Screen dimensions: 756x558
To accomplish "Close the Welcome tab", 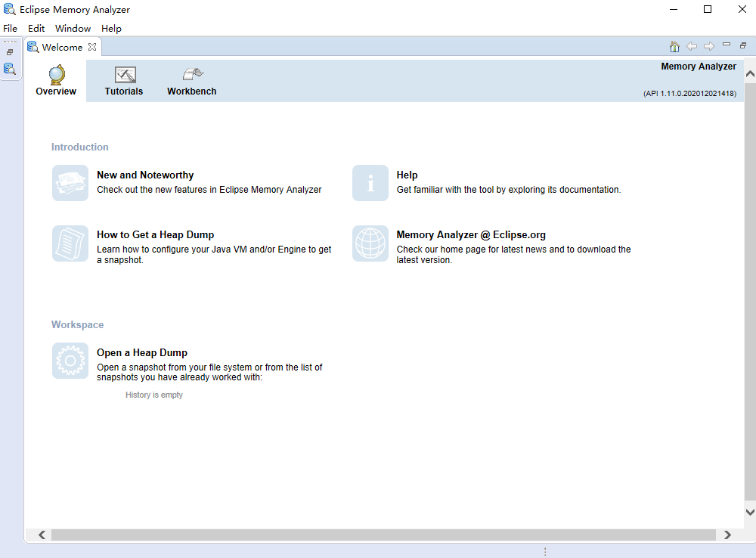I will tap(92, 47).
